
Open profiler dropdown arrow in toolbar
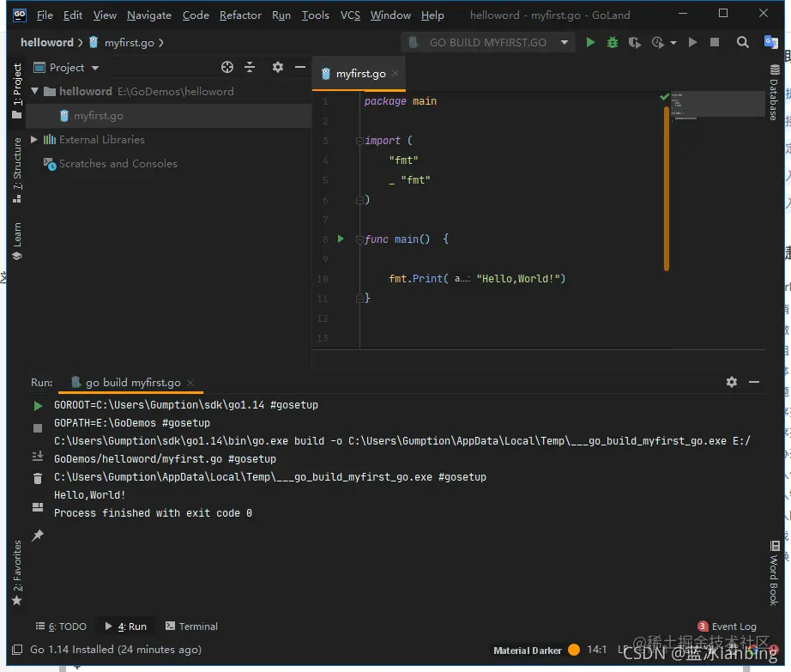click(x=673, y=43)
